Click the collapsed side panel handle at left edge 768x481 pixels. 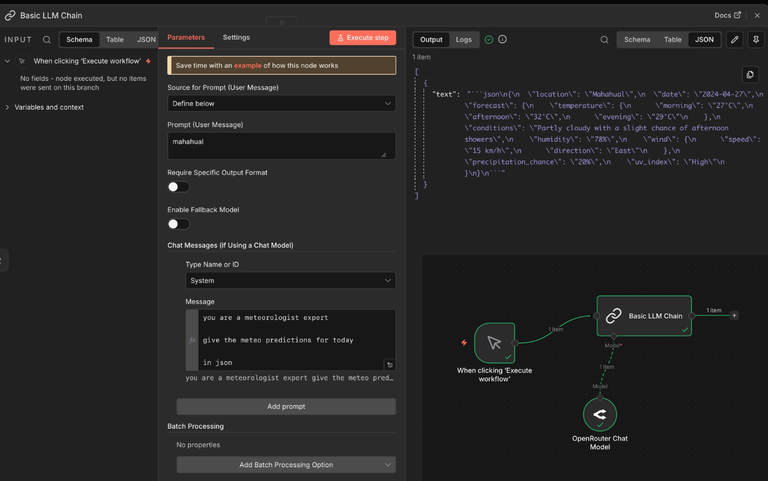pos(3,260)
